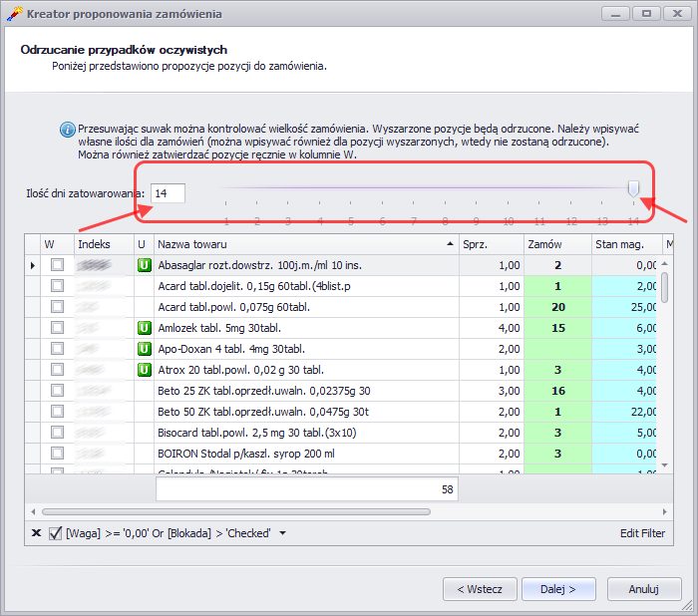Open Edit Filter dialog
The image size is (698, 616).
click(x=641, y=533)
